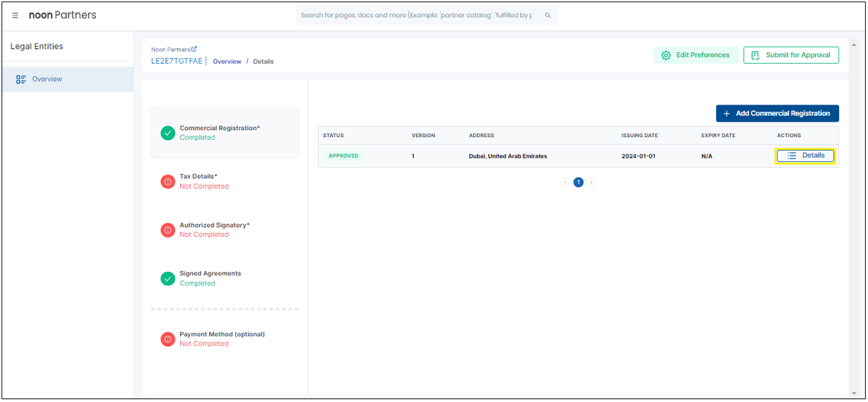Click Submit for Approval button
Viewport: 868px width, 402px height.
[791, 55]
